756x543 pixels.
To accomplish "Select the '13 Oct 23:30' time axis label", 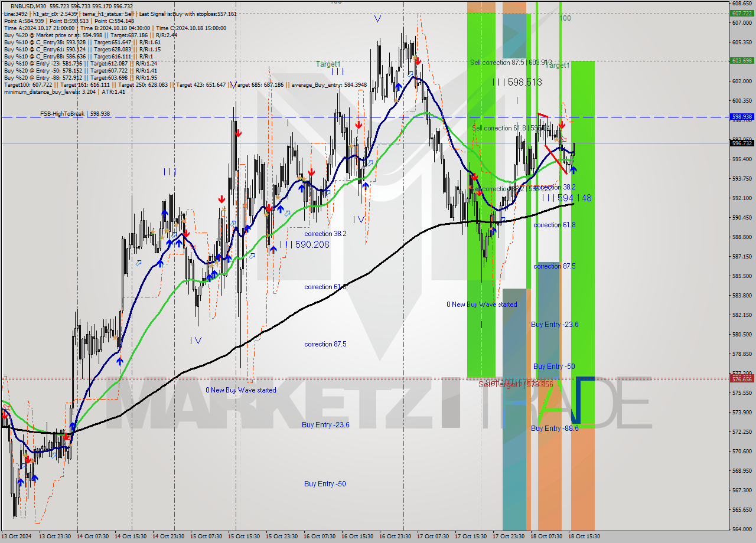I will click(x=55, y=537).
